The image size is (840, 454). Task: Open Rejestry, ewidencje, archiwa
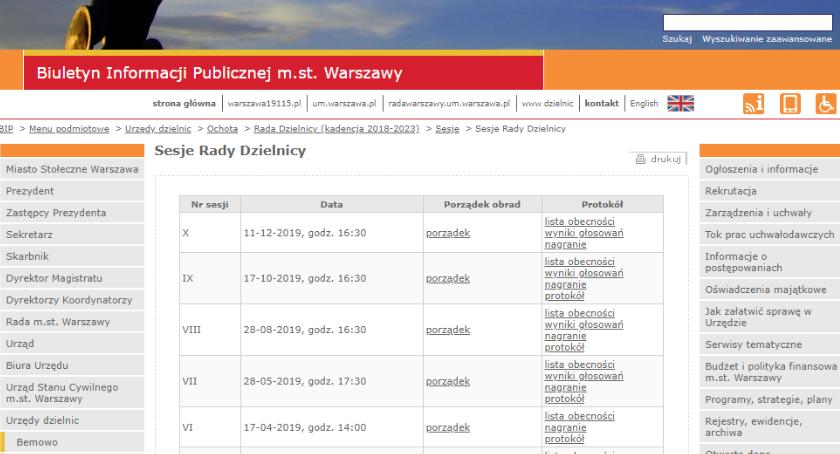click(x=770, y=427)
